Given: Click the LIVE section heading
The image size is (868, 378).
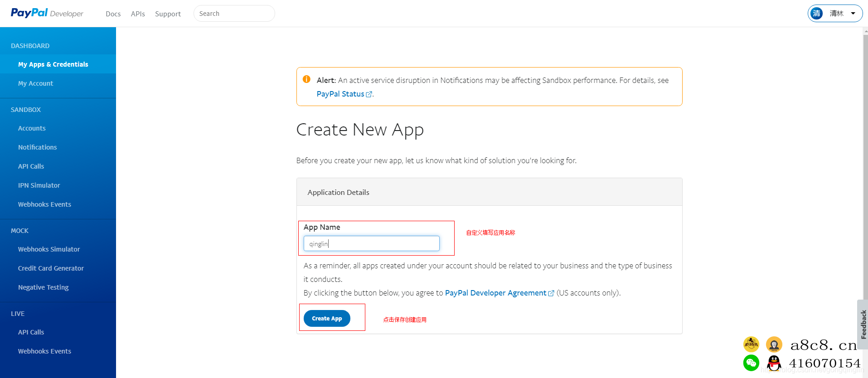Looking at the screenshot, I should pos(18,314).
